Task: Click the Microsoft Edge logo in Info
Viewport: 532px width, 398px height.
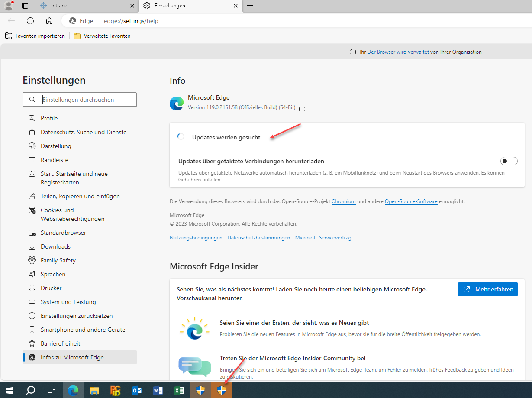Action: [177, 104]
